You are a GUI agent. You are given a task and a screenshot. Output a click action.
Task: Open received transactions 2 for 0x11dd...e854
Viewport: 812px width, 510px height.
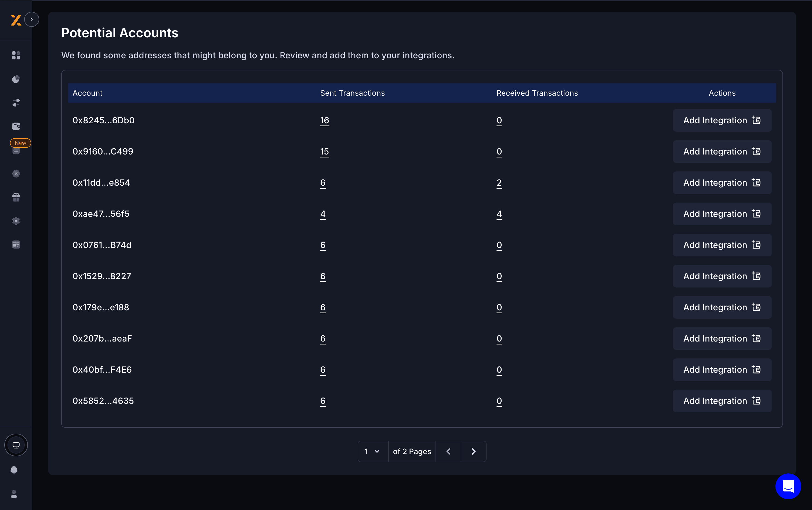[499, 182]
